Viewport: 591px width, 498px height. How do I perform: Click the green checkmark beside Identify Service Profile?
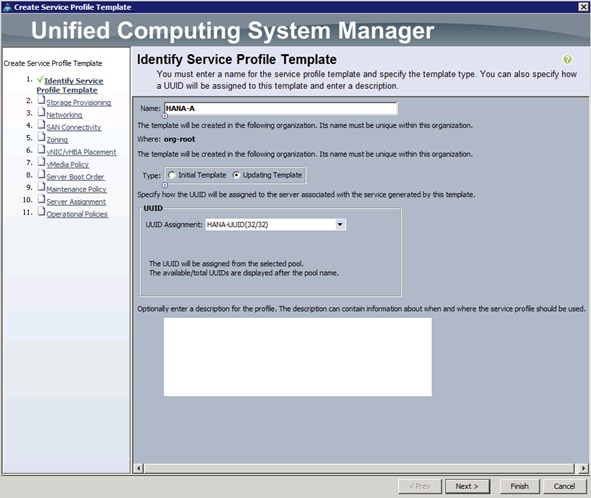pos(40,80)
